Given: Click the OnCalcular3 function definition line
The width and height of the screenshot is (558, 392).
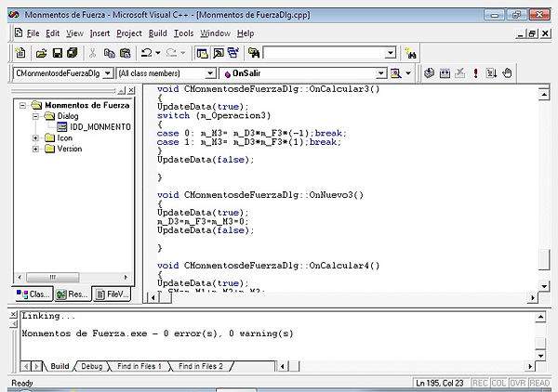Looking at the screenshot, I should tap(269, 89).
